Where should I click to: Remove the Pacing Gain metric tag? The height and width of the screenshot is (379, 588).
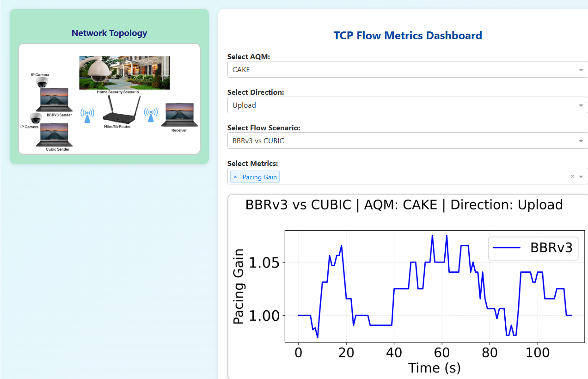tap(235, 177)
